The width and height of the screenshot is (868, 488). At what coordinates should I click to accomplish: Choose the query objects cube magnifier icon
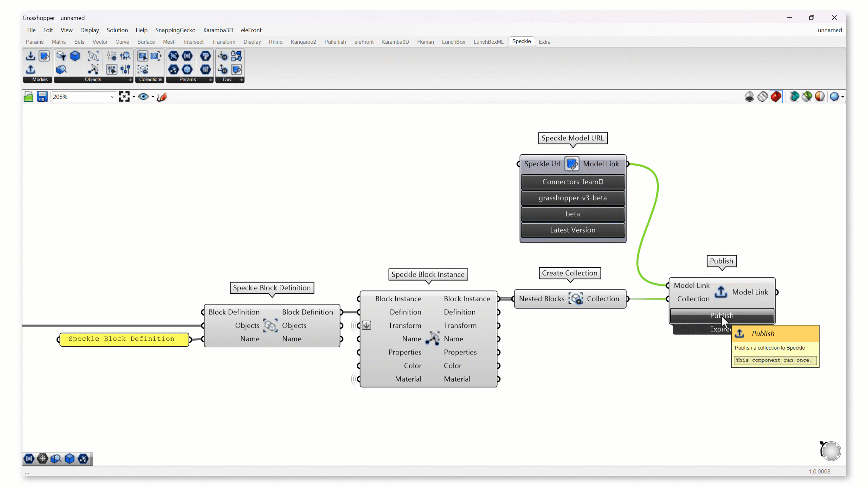(61, 69)
